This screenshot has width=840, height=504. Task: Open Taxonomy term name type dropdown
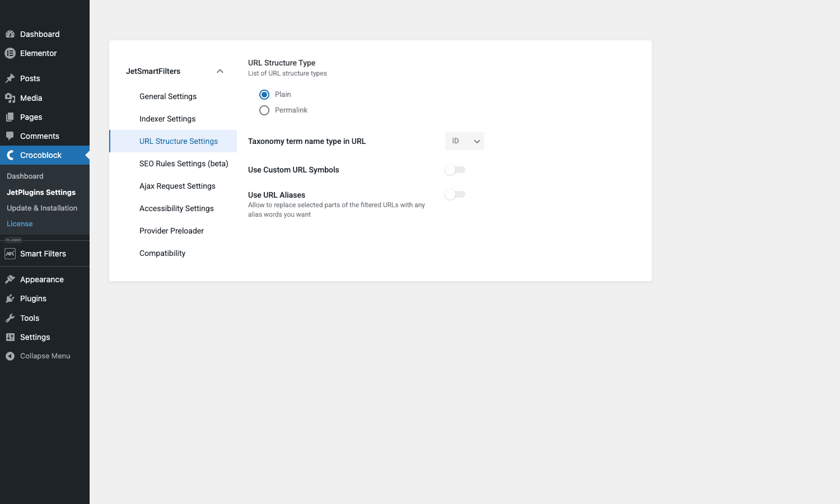click(465, 141)
